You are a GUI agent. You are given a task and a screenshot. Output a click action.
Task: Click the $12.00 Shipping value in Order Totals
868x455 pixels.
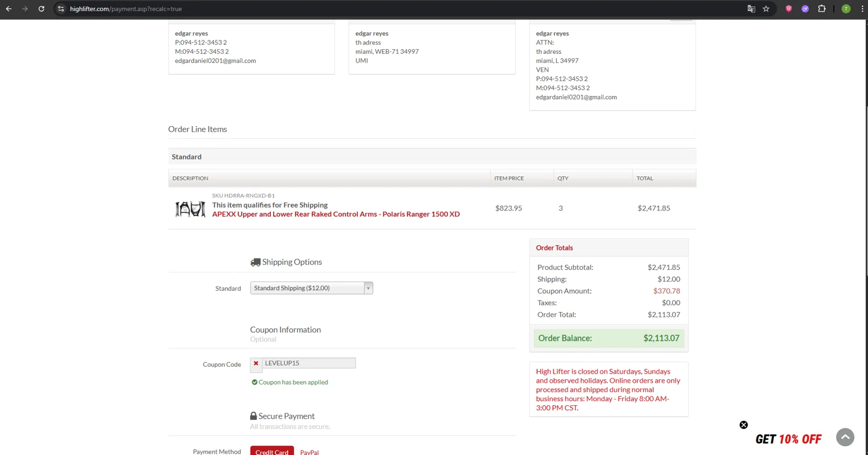[669, 279]
